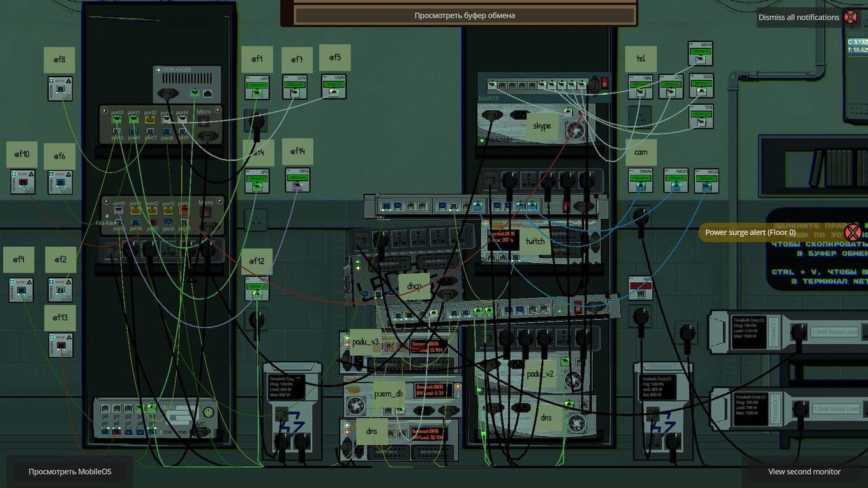Click the DIXC wall socket
Image resolution: width=868 pixels, height=488 pixels.
pyautogui.click(x=701, y=85)
